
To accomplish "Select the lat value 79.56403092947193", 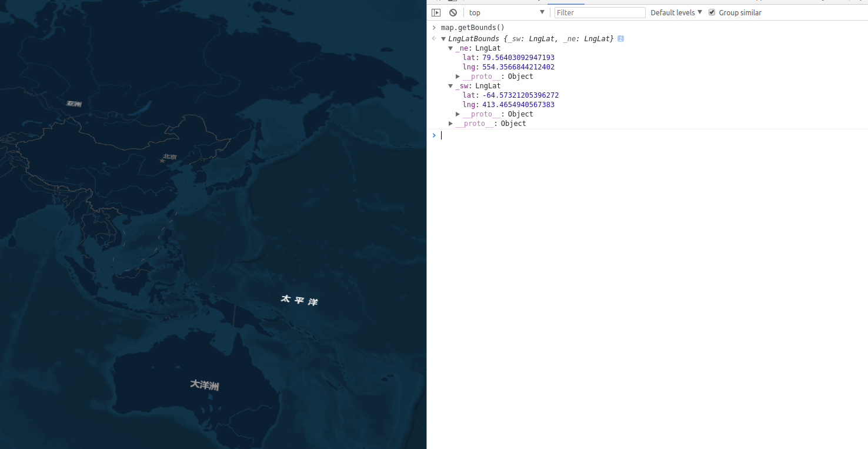I will (x=518, y=57).
